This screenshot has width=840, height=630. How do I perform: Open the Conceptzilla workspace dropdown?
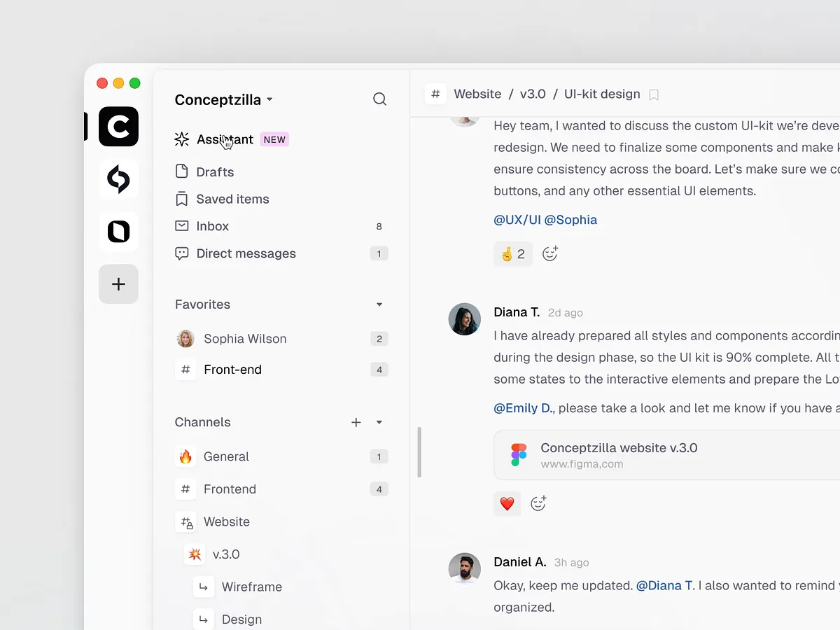tap(268, 99)
